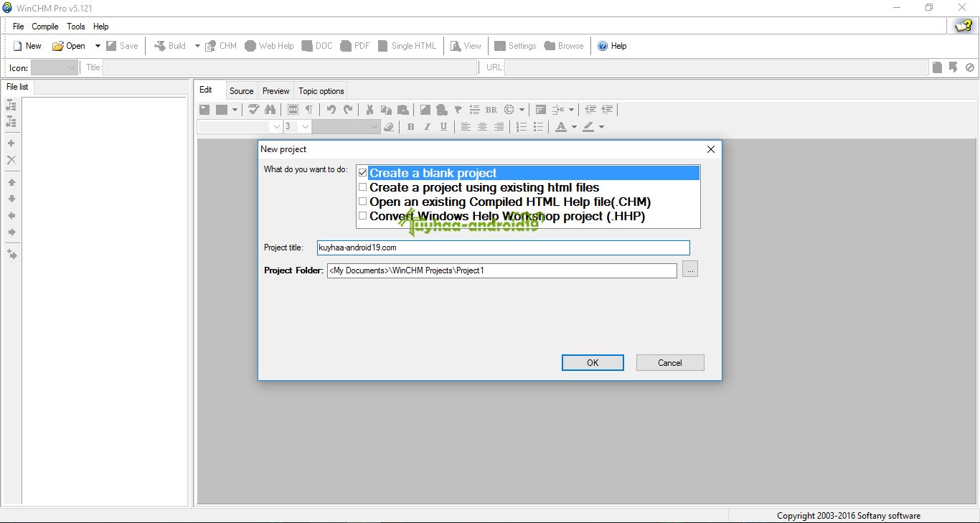This screenshot has height=523, width=980.
Task: Open the font name combo box
Action: [240, 127]
